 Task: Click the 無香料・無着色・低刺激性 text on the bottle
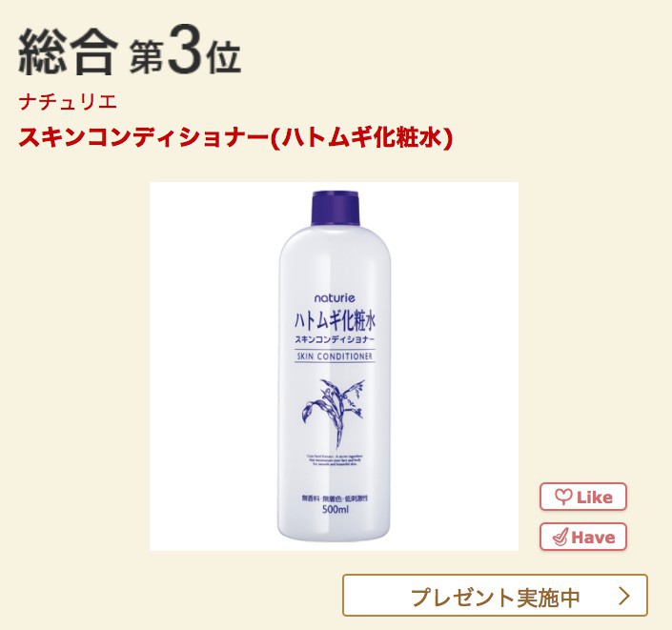335,498
